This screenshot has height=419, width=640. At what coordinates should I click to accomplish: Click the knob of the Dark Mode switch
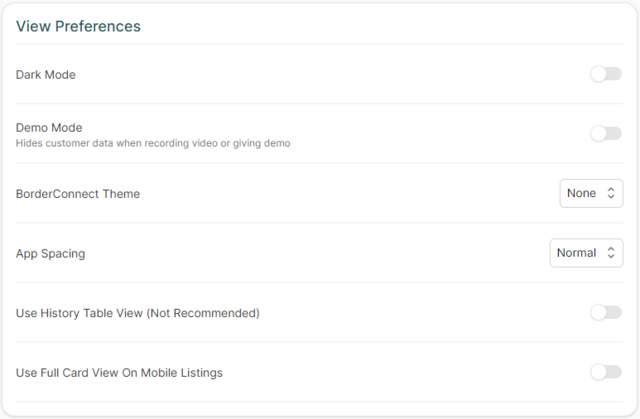(598, 74)
